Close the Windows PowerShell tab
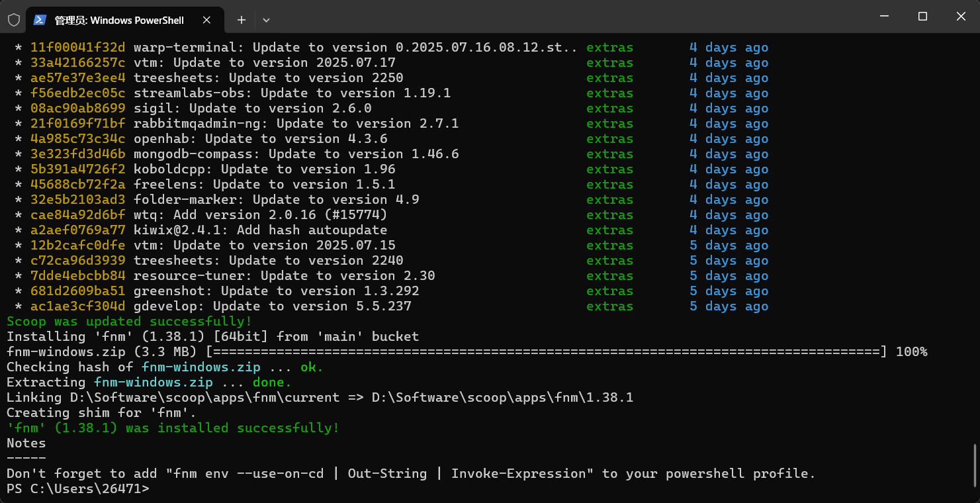Viewport: 980px width, 503px height. click(x=207, y=20)
